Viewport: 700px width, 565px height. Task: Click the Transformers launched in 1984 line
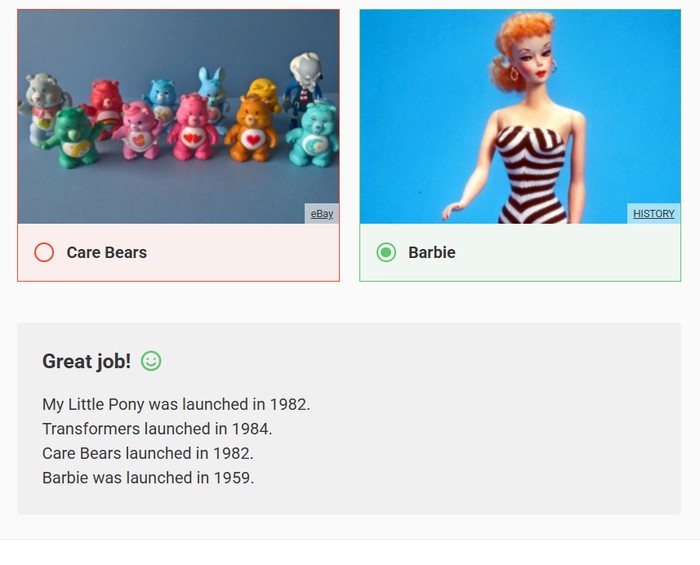pyautogui.click(x=157, y=428)
